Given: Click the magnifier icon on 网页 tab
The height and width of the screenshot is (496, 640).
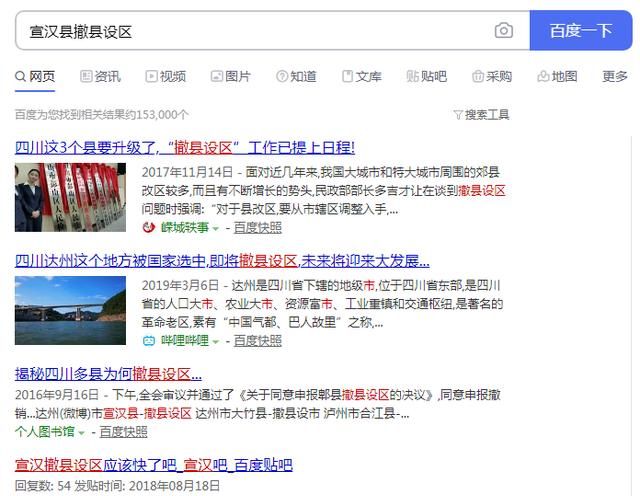Looking at the screenshot, I should tap(20, 76).
